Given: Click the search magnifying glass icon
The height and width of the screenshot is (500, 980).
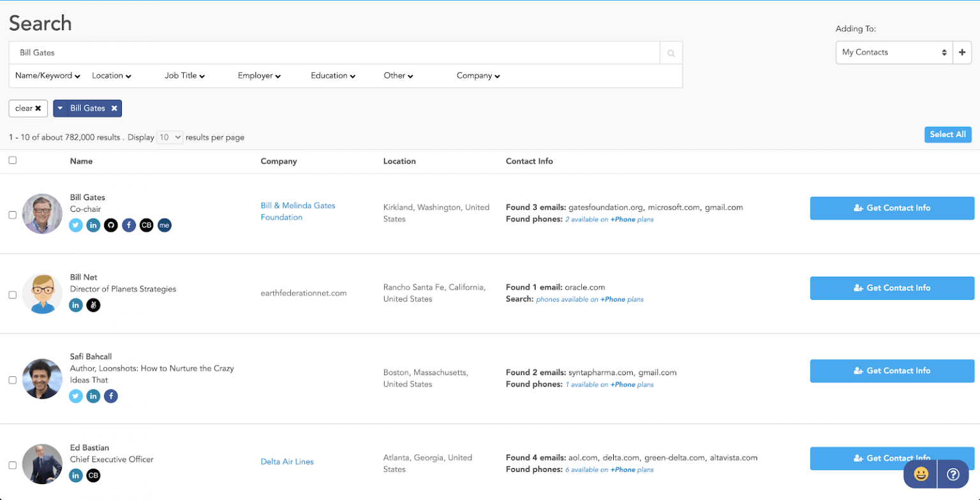Looking at the screenshot, I should coord(670,52).
